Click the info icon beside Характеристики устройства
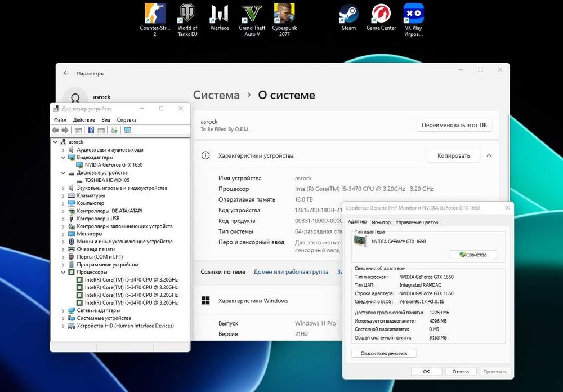The image size is (563, 392). click(x=205, y=155)
